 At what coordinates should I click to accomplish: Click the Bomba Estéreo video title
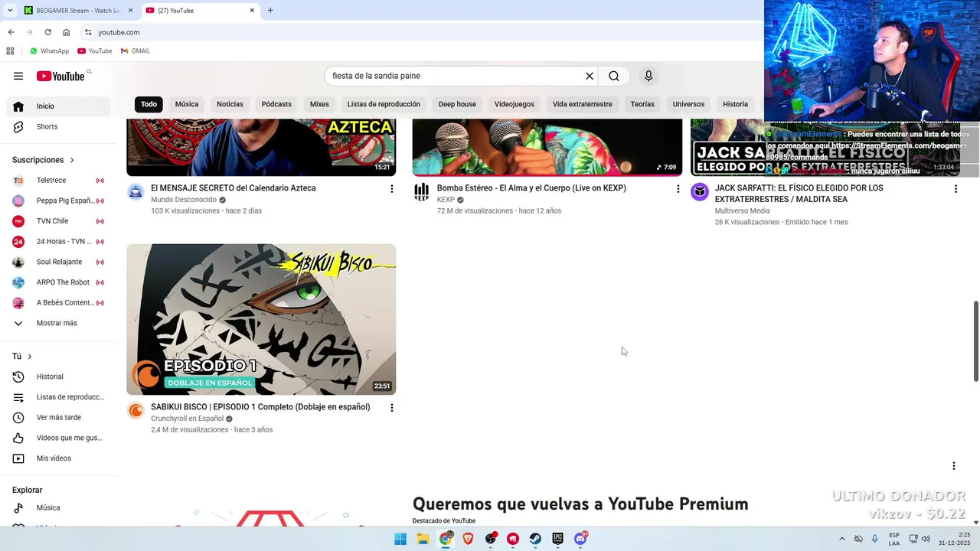531,188
